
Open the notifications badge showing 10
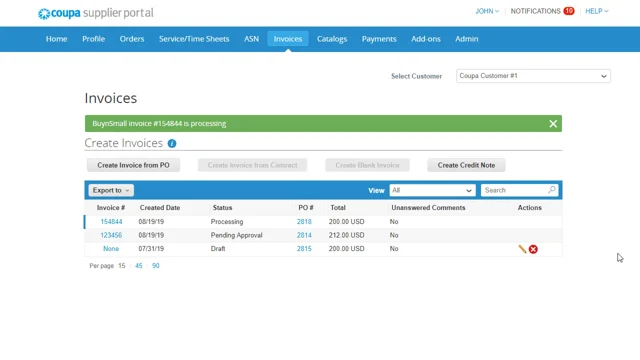click(569, 11)
